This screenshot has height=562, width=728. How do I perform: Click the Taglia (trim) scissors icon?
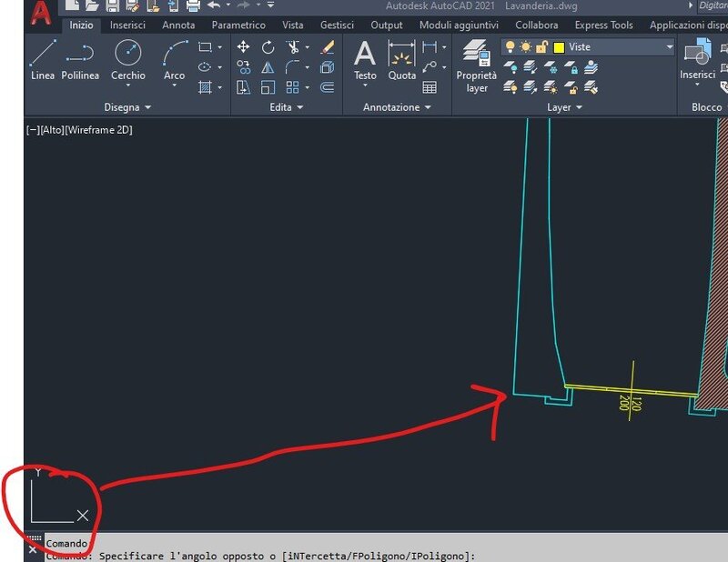pyautogui.click(x=293, y=47)
